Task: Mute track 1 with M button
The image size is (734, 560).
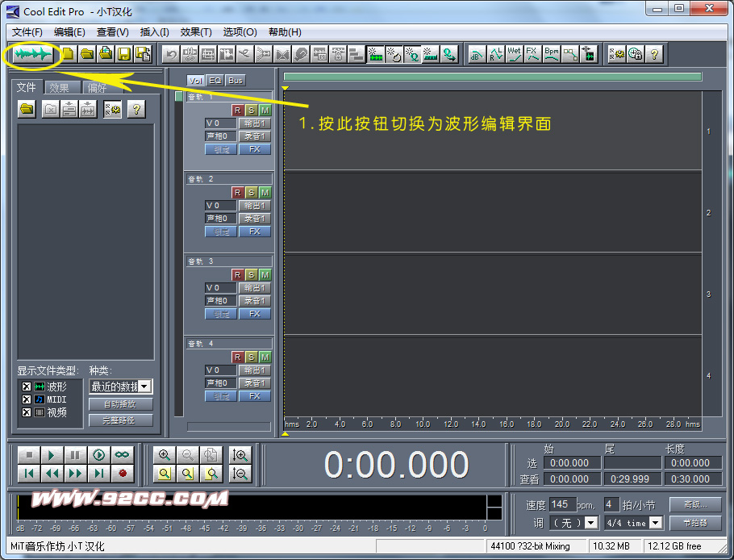Action: (265, 110)
